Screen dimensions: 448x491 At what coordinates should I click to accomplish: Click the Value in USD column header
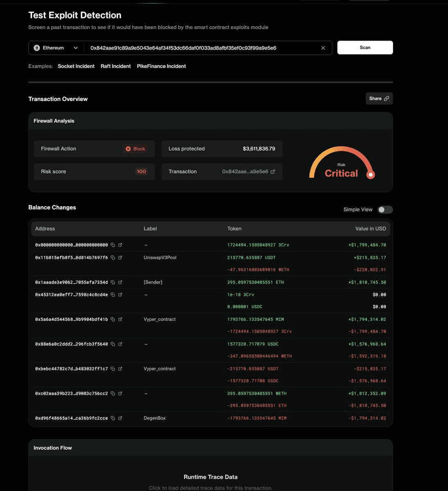(x=370, y=229)
